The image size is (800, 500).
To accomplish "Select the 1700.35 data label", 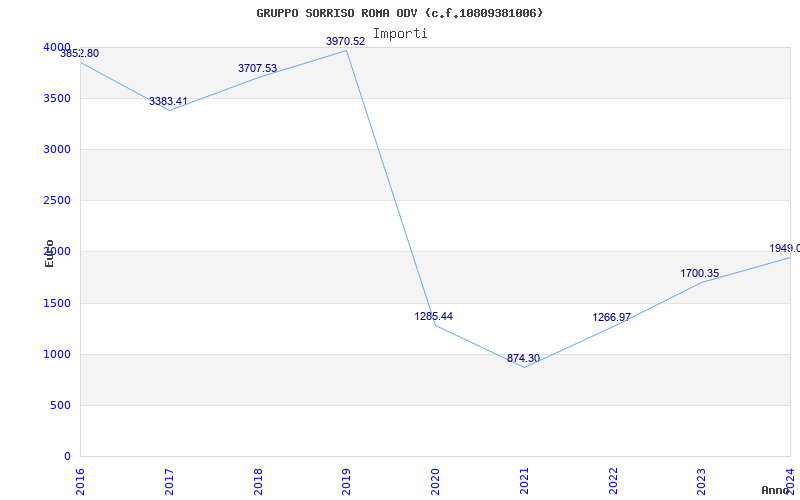I will coord(699,273).
